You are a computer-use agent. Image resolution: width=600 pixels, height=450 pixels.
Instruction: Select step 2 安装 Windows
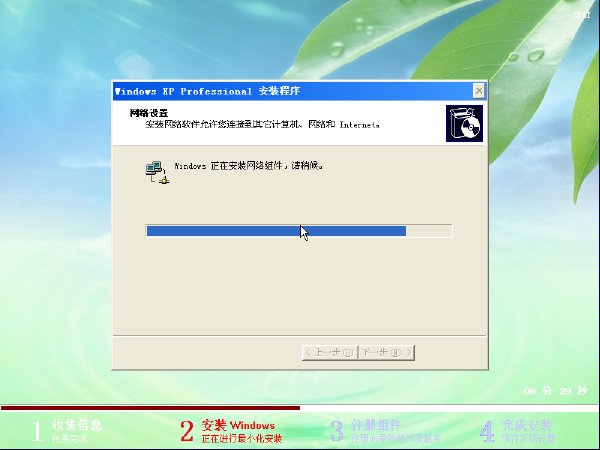[x=231, y=431]
